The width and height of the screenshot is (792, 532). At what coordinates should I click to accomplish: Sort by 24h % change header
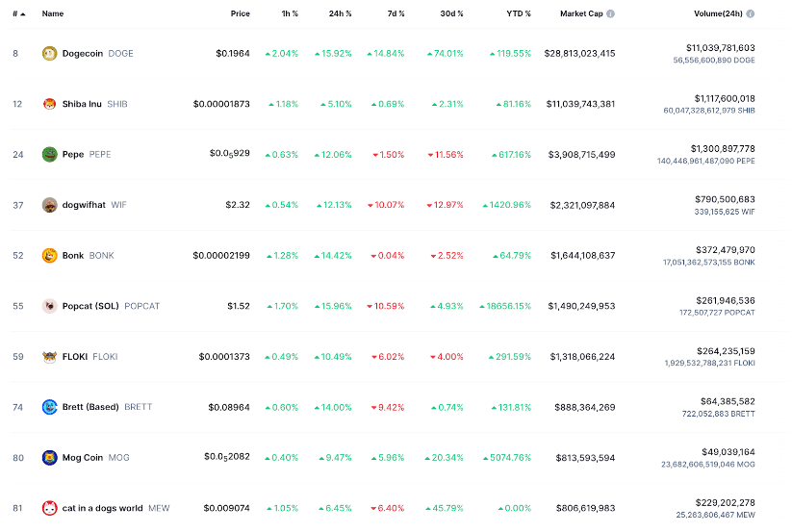tap(339, 14)
